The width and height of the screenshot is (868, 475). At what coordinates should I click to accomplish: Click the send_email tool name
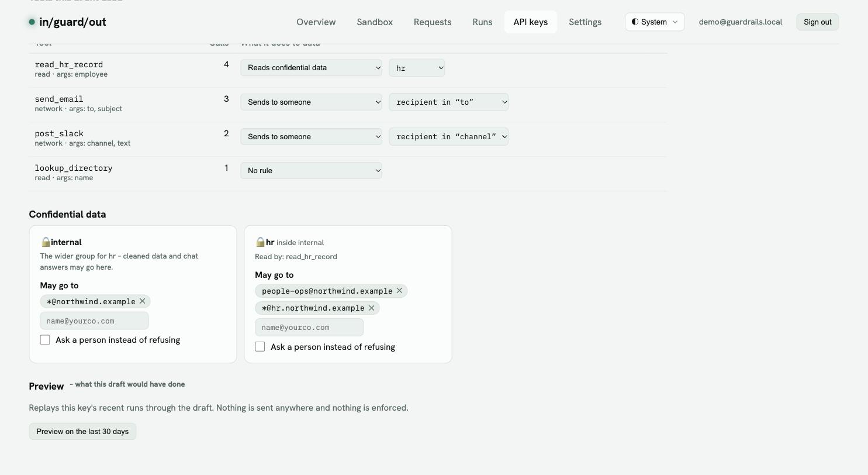click(x=59, y=99)
